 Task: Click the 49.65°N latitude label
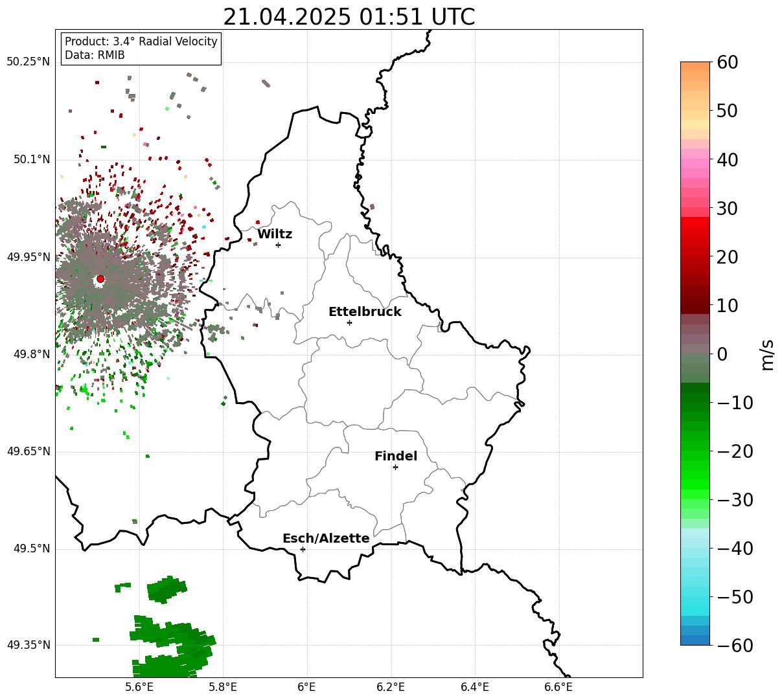[28, 451]
